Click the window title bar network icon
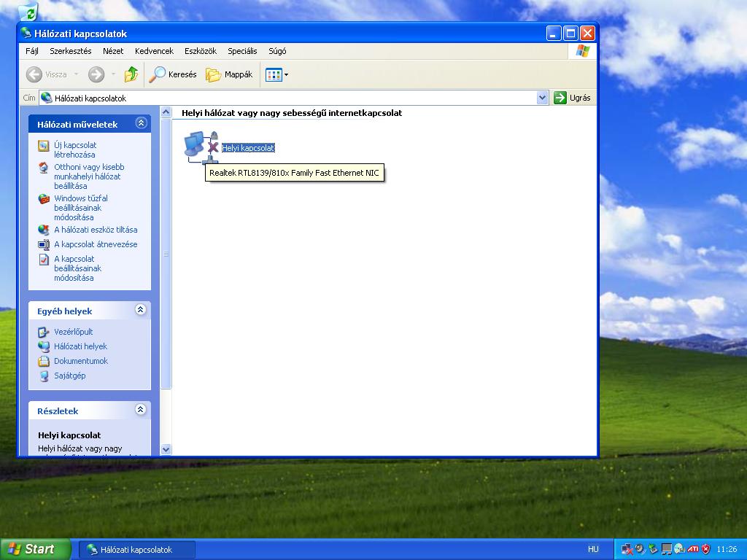The width and height of the screenshot is (747, 560). pos(26,34)
